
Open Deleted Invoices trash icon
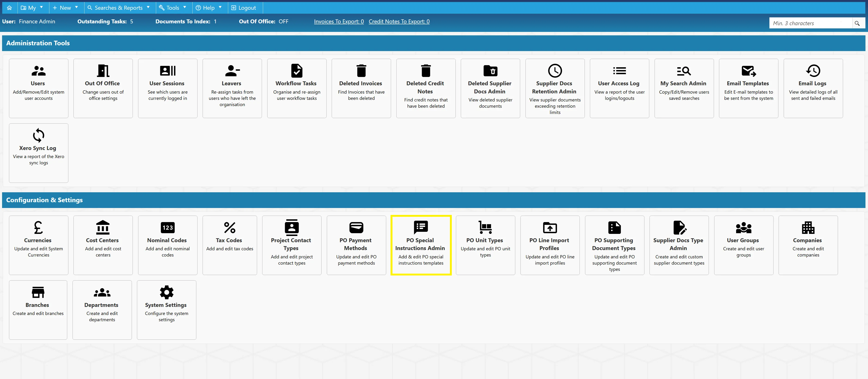pos(361,71)
